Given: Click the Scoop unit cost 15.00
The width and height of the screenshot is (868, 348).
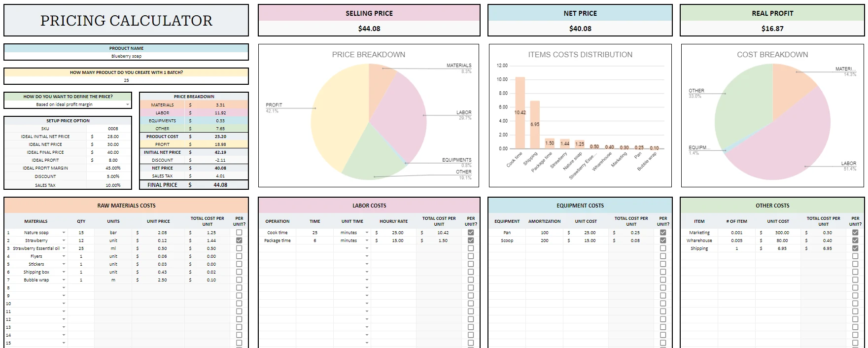Looking at the screenshot, I should tap(590, 241).
